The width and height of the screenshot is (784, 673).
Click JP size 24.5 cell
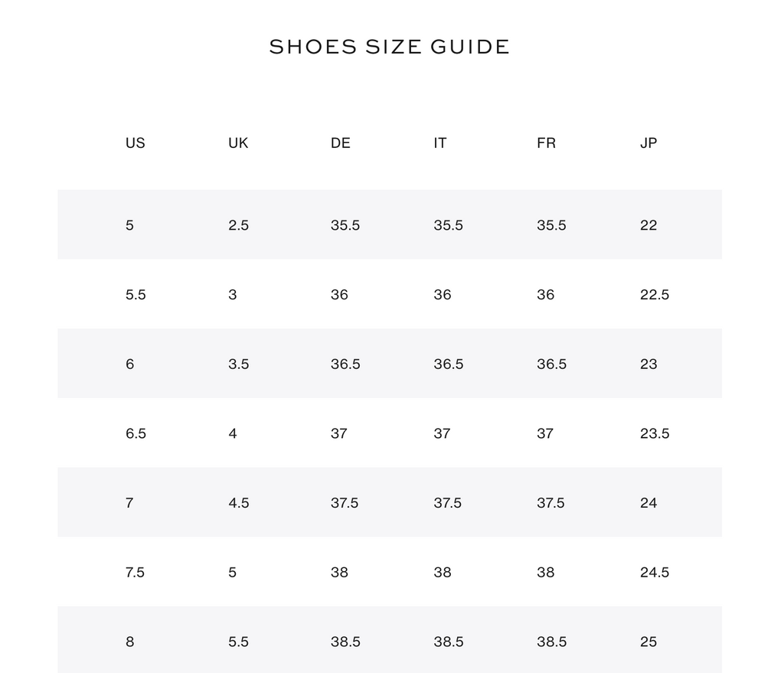pos(655,573)
